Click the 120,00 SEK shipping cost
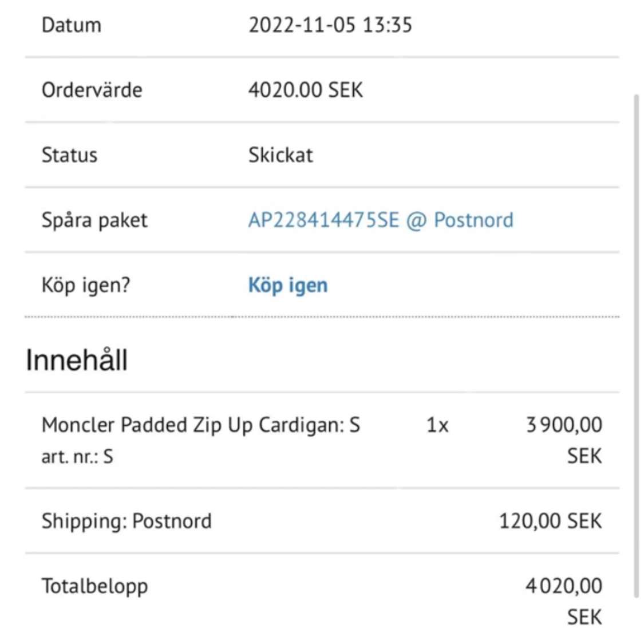The image size is (644, 644). [x=550, y=521]
